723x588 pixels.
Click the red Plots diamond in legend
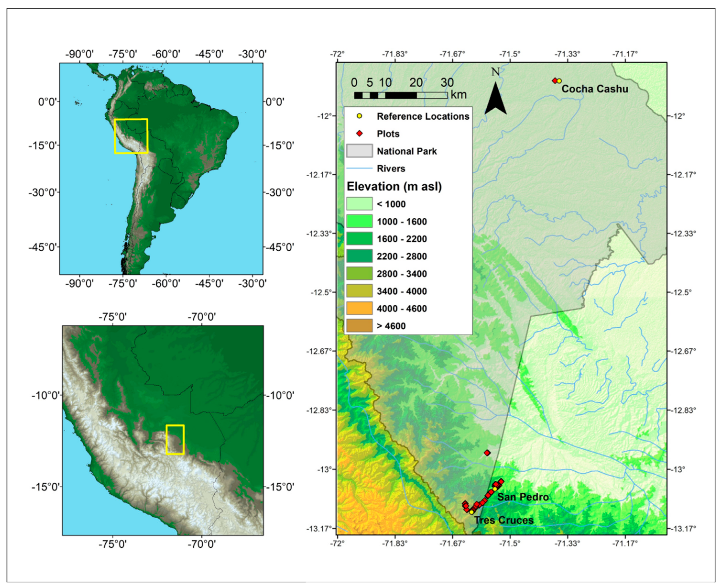(x=359, y=133)
